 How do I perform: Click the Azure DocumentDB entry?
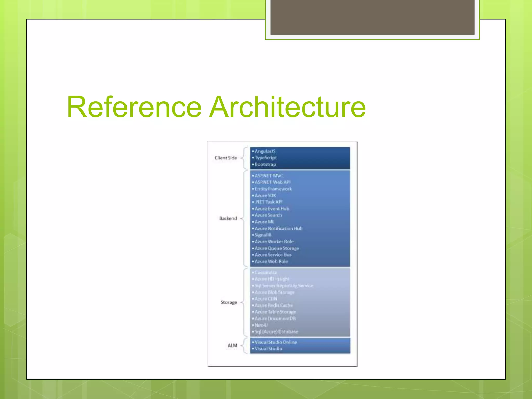click(275, 318)
